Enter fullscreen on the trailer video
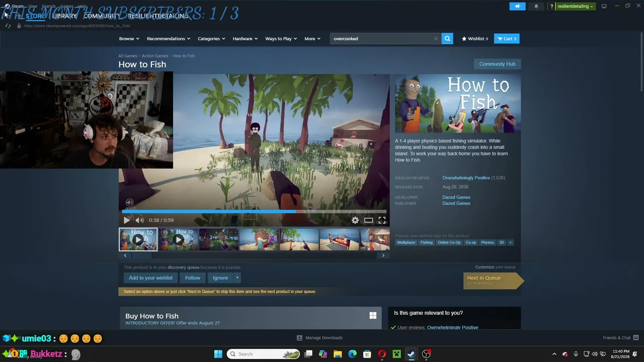644x362 pixels. pyautogui.click(x=382, y=220)
